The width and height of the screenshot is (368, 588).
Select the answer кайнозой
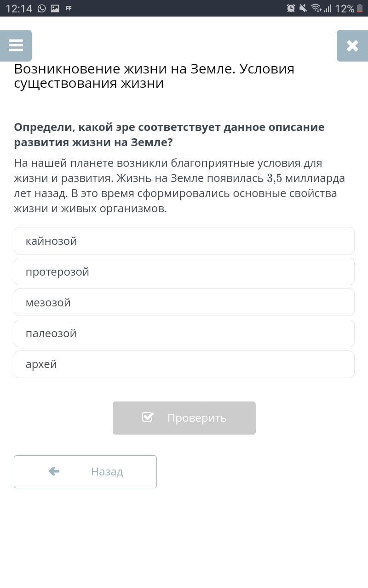click(184, 241)
